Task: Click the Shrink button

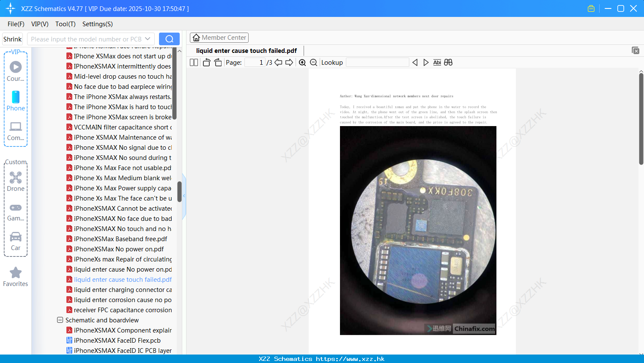Action: click(x=13, y=39)
